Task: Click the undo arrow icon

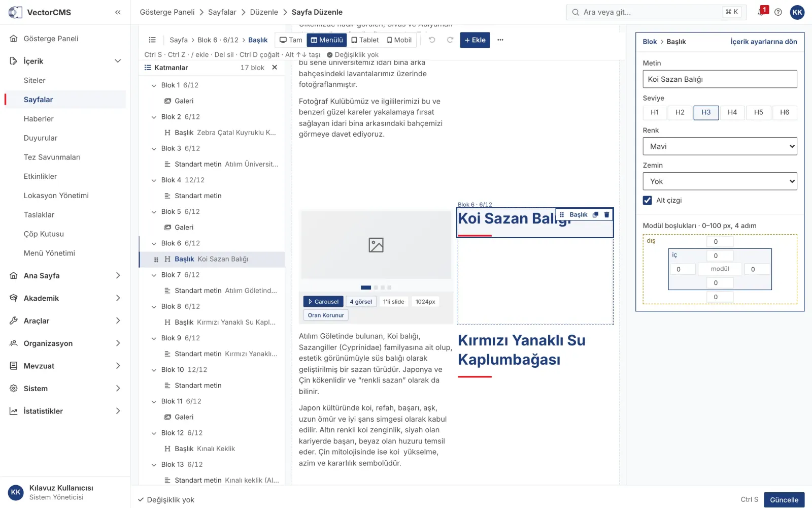Action: (x=432, y=40)
